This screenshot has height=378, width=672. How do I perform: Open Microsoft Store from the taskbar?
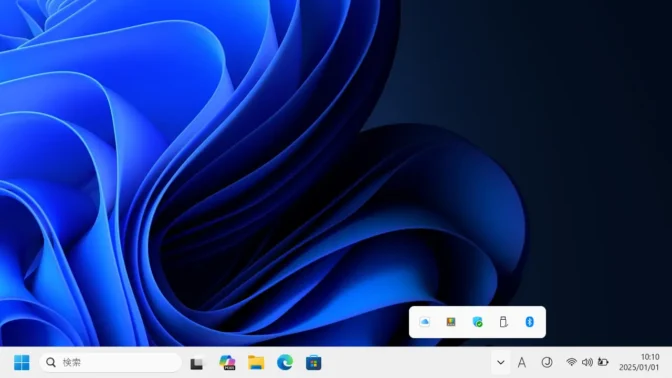coord(313,363)
